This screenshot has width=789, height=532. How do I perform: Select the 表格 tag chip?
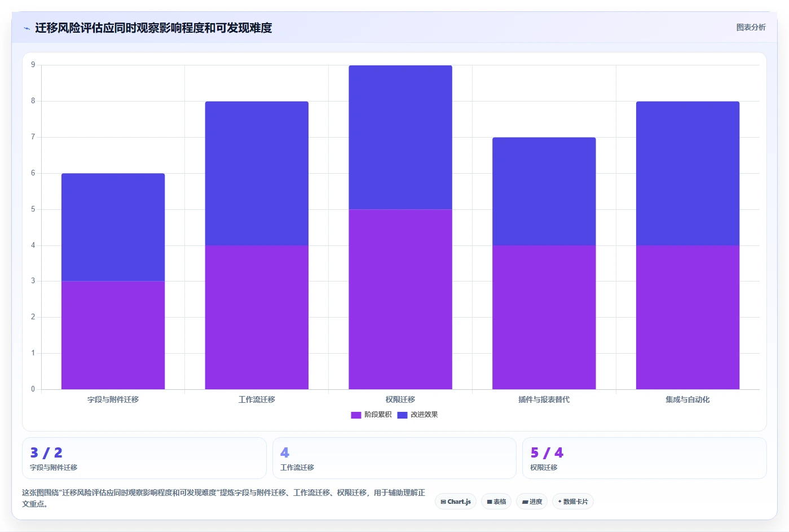pyautogui.click(x=496, y=502)
